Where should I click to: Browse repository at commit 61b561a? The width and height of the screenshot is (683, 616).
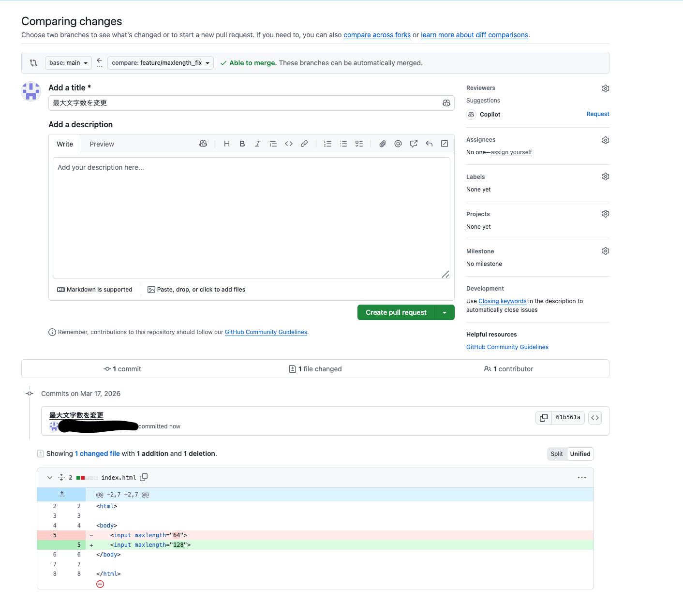click(x=595, y=418)
